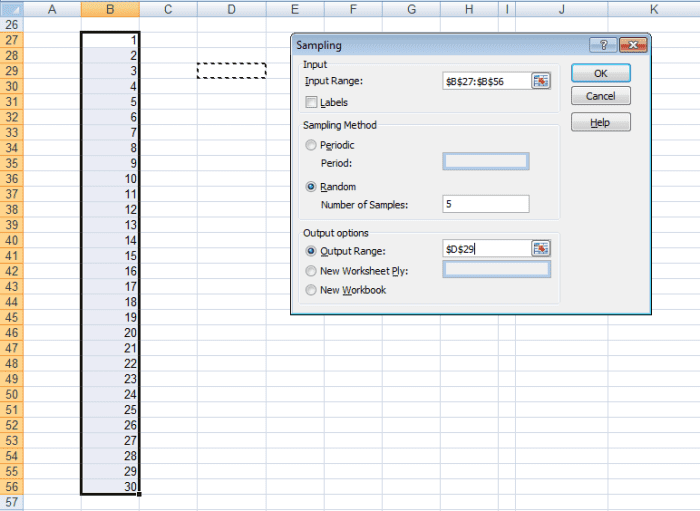Select row 26 header
700x511 pixels.
click(x=12, y=25)
